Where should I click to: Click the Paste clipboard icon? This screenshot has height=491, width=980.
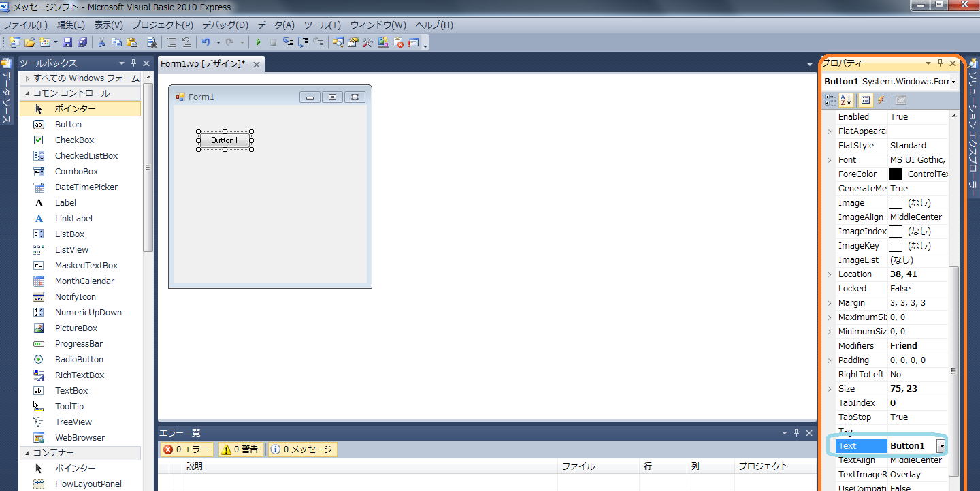(x=132, y=42)
